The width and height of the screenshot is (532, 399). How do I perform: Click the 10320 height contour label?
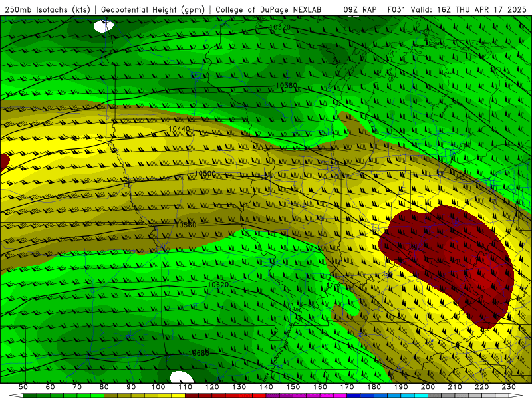280,27
